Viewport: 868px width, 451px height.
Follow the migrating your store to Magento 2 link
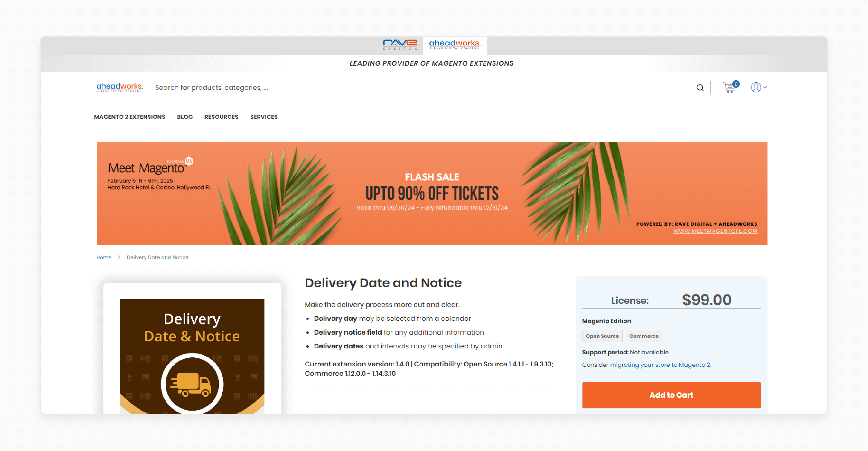point(660,365)
